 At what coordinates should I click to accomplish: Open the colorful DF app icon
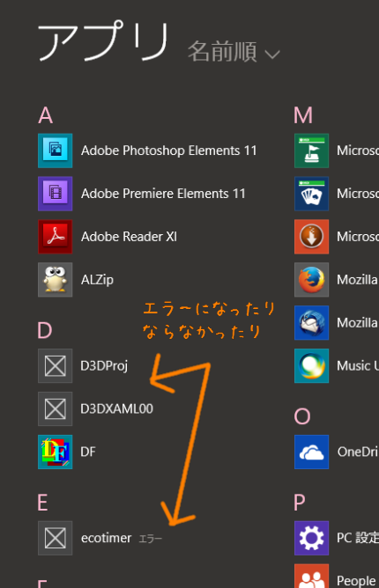click(56, 452)
